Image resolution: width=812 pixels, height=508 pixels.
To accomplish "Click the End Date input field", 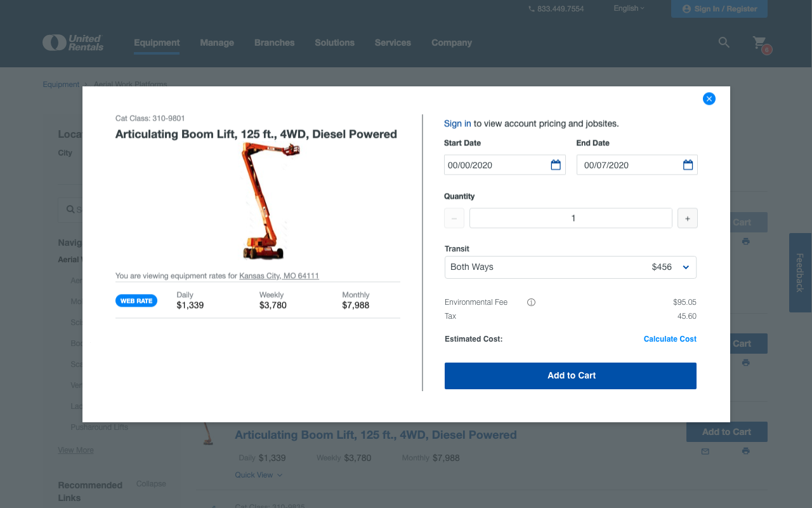I will tap(637, 165).
